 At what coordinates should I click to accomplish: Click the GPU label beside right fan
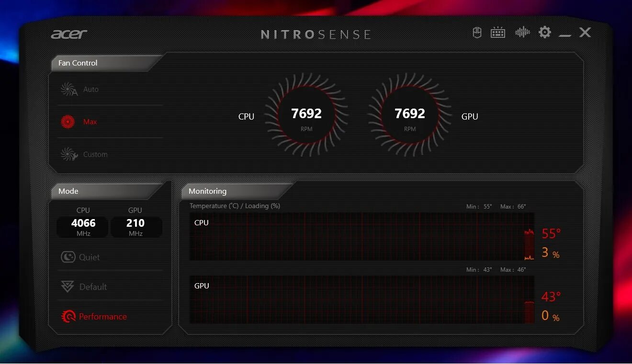tap(470, 117)
